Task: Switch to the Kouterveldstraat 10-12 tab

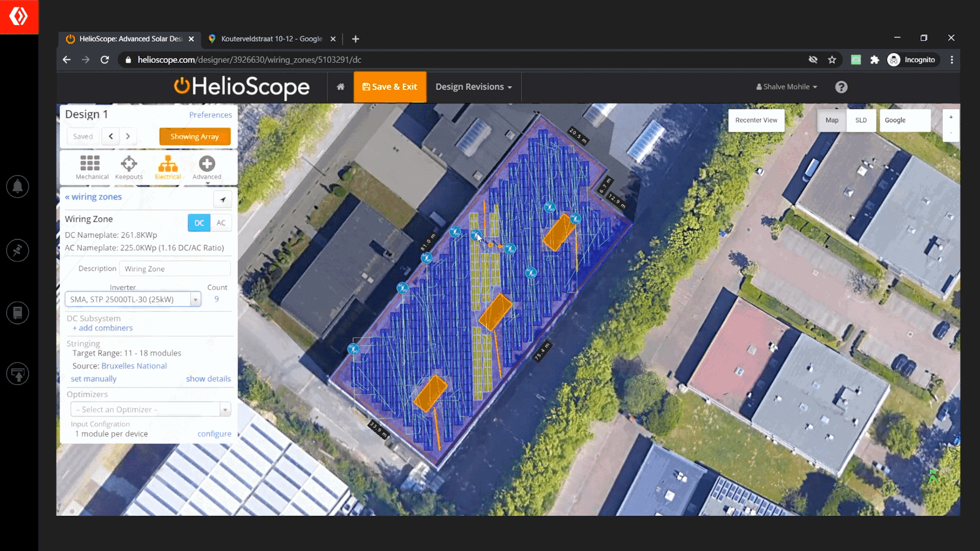Action: click(x=271, y=39)
